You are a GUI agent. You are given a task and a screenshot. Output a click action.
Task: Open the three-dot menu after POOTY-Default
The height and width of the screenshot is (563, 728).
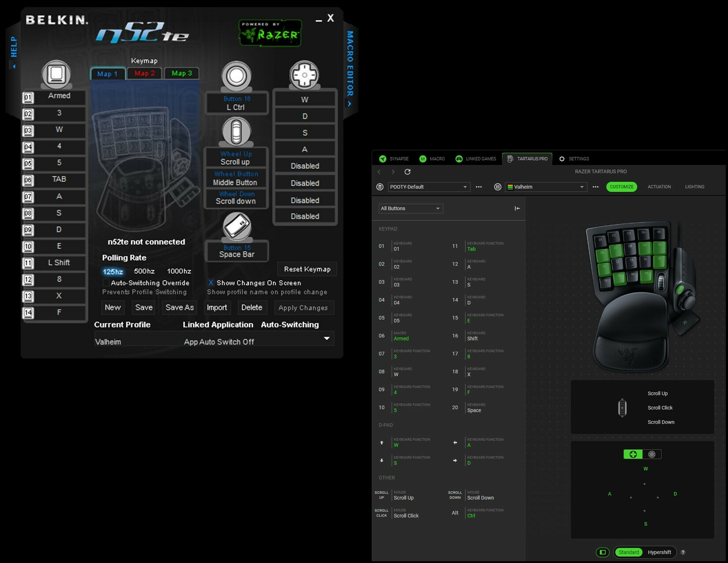pyautogui.click(x=479, y=187)
